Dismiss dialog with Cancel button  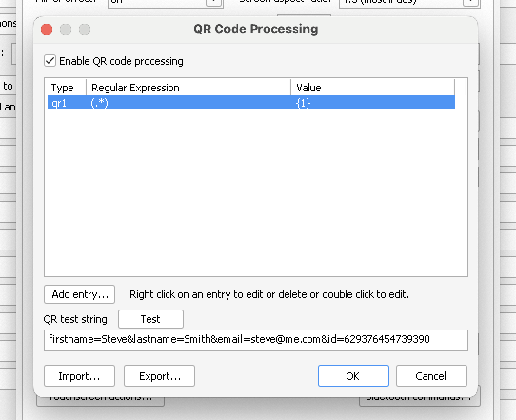[x=431, y=376]
